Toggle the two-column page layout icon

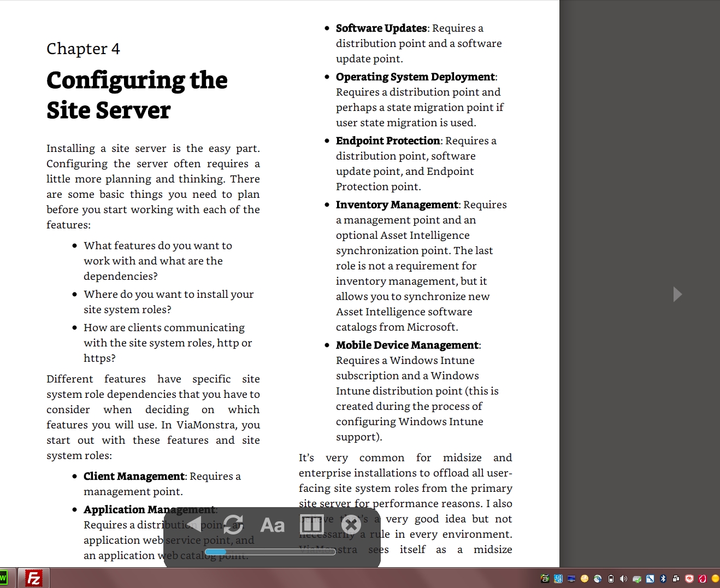(x=311, y=525)
